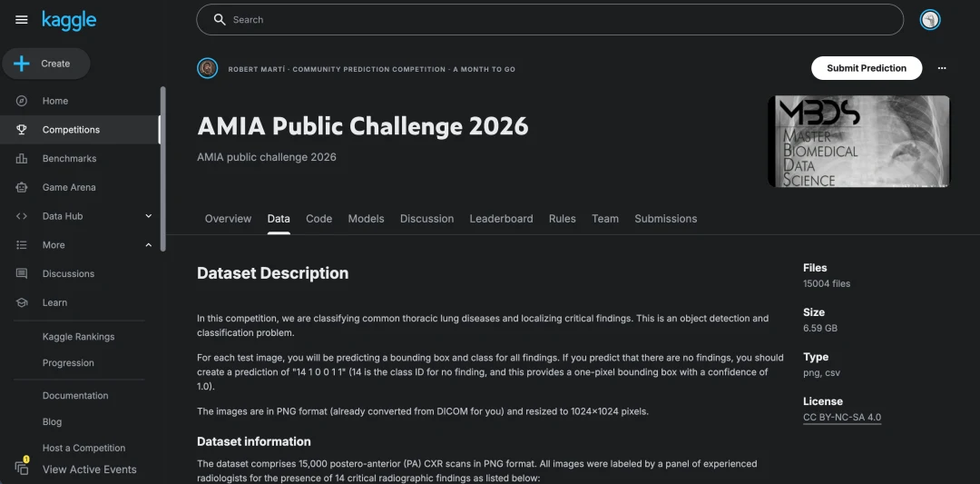The image size is (980, 484).
Task: Focus the Search input field
Action: point(550,19)
